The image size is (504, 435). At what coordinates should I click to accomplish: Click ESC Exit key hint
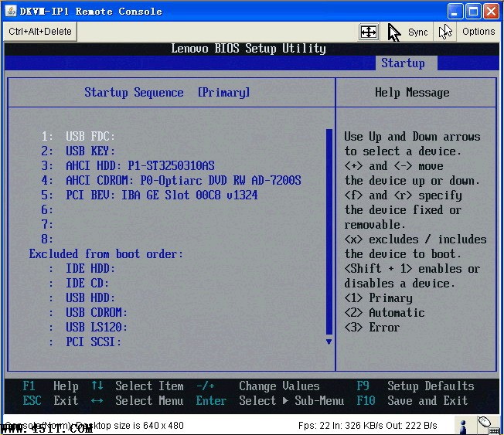pyautogui.click(x=50, y=401)
